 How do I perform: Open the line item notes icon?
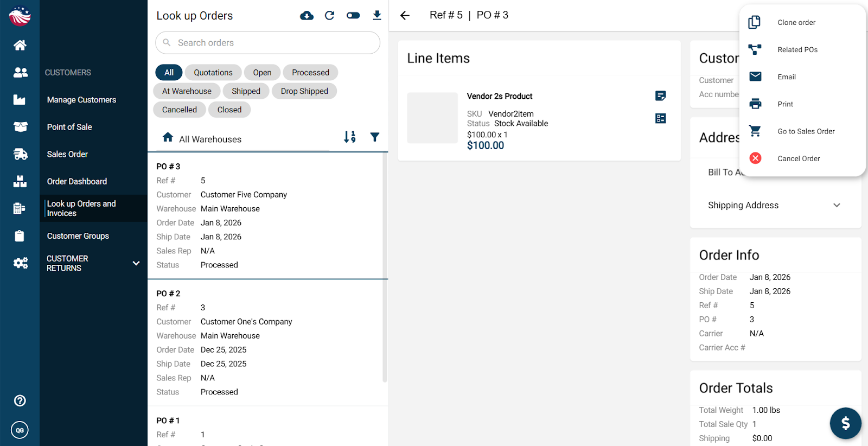coord(660,96)
